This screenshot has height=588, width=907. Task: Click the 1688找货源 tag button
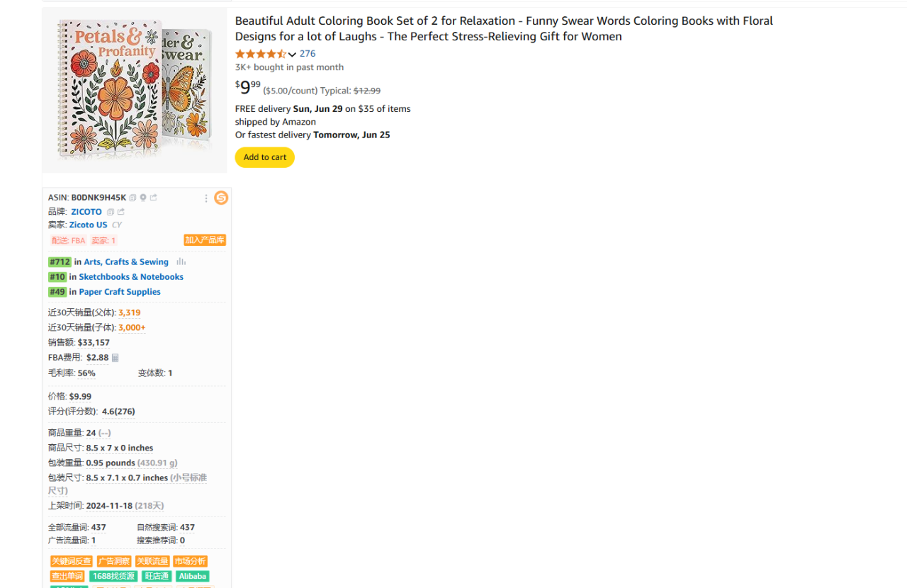[x=113, y=577]
